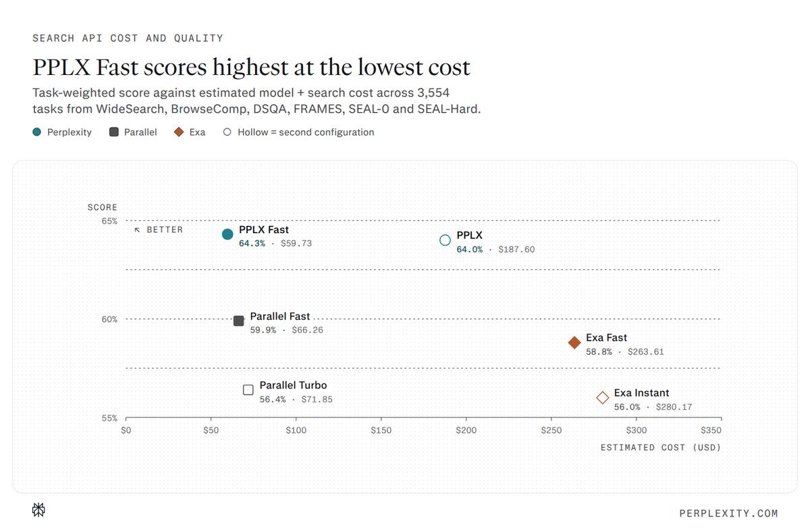The image size is (810, 532).
Task: Toggle the Exa legend entry
Action: pyautogui.click(x=190, y=132)
